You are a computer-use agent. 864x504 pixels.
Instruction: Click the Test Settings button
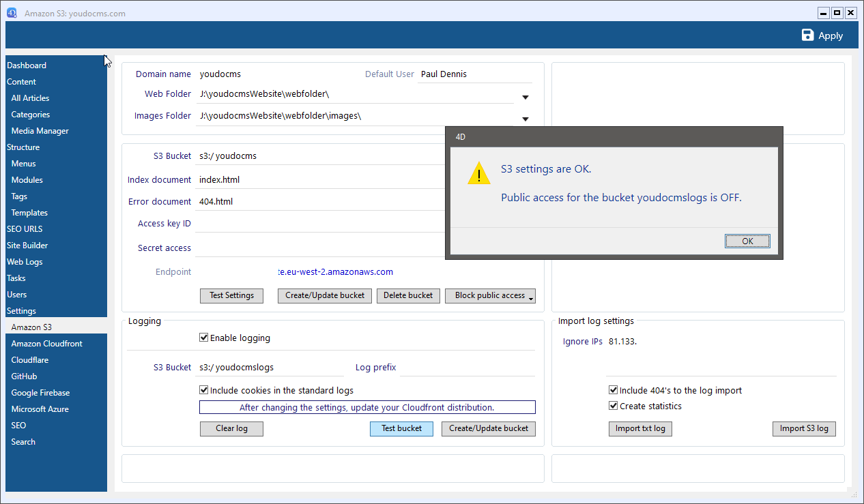click(231, 295)
